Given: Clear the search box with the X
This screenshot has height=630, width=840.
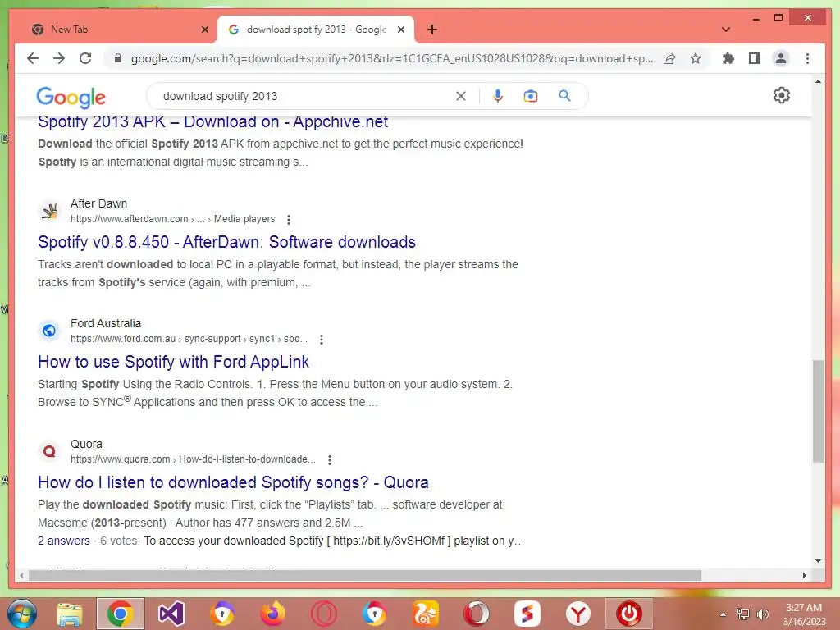Looking at the screenshot, I should pyautogui.click(x=461, y=96).
